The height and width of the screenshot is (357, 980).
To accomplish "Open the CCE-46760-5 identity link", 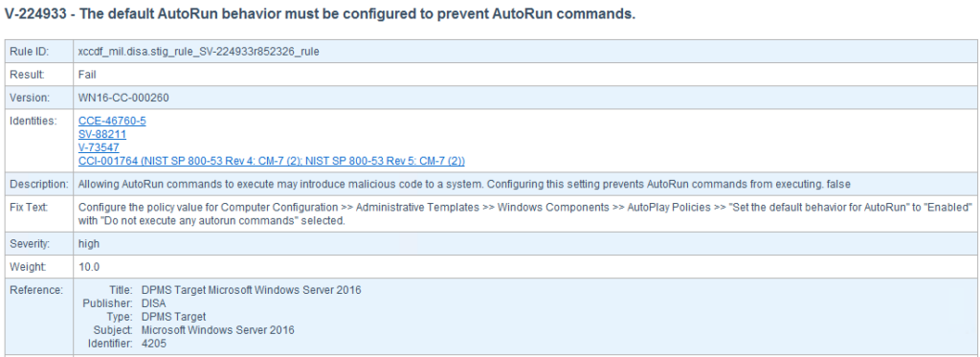I will tap(112, 121).
